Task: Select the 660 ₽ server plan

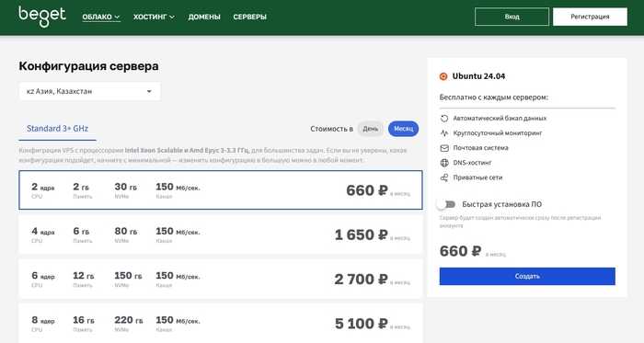Action: tap(221, 190)
